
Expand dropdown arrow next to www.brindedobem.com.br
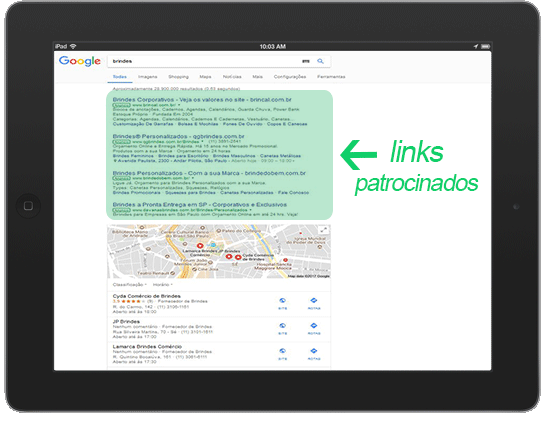coord(193,178)
